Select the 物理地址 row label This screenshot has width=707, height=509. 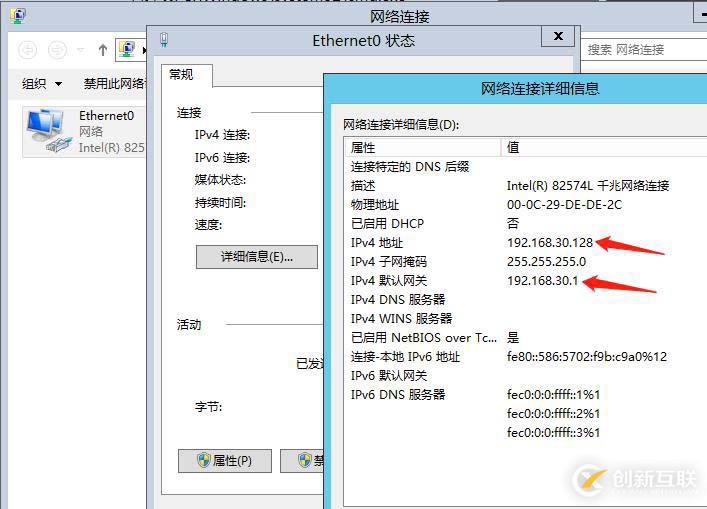coord(375,205)
